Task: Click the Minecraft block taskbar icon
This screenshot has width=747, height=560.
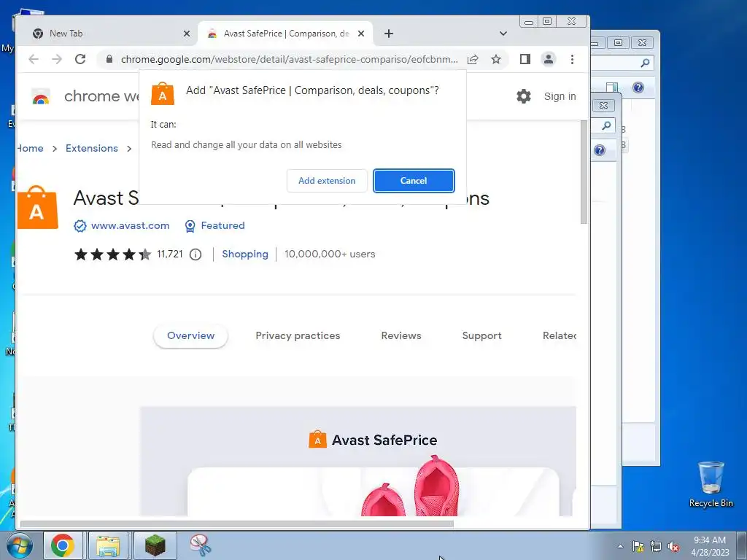Action: tap(155, 545)
